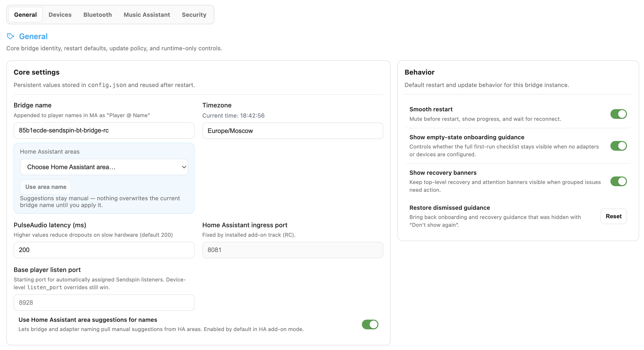Click the Base player listen port field
Screen dimensions: 644x350
pyautogui.click(x=104, y=302)
